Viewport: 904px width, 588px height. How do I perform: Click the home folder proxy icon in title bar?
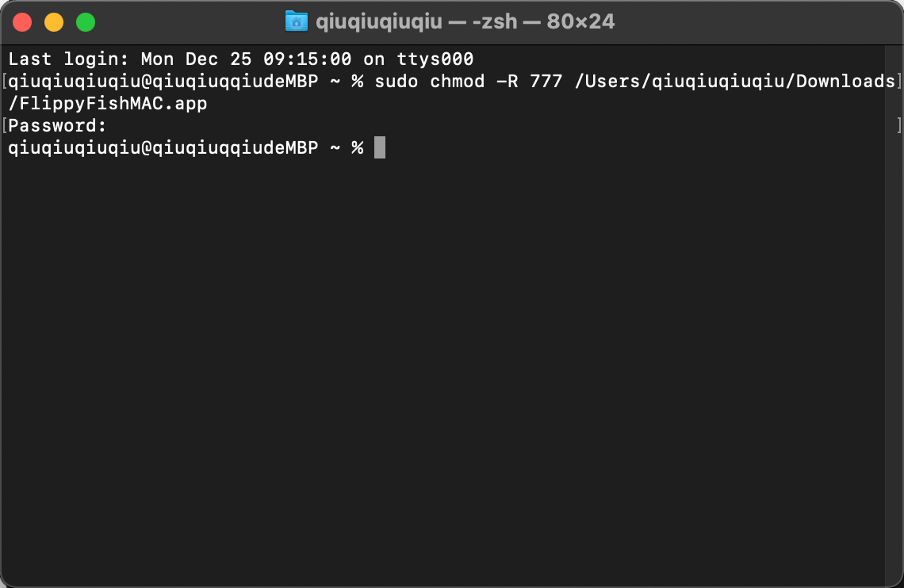click(297, 22)
